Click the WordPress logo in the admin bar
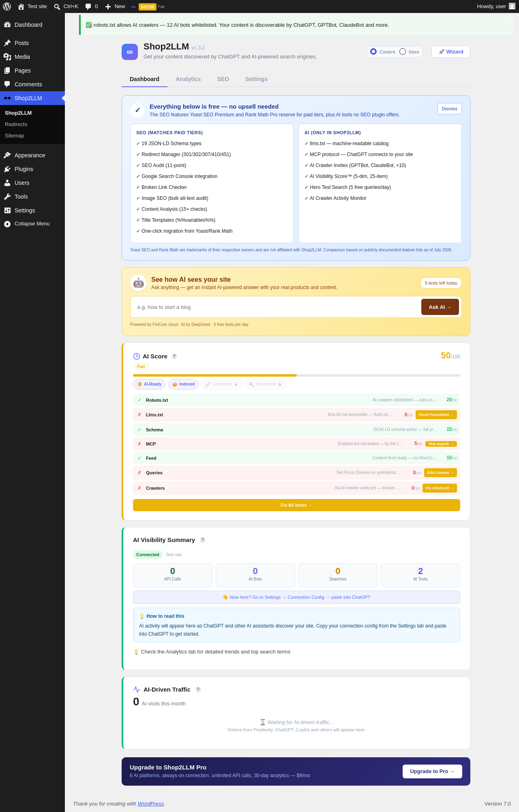This screenshot has width=519, height=812. (x=7, y=6)
